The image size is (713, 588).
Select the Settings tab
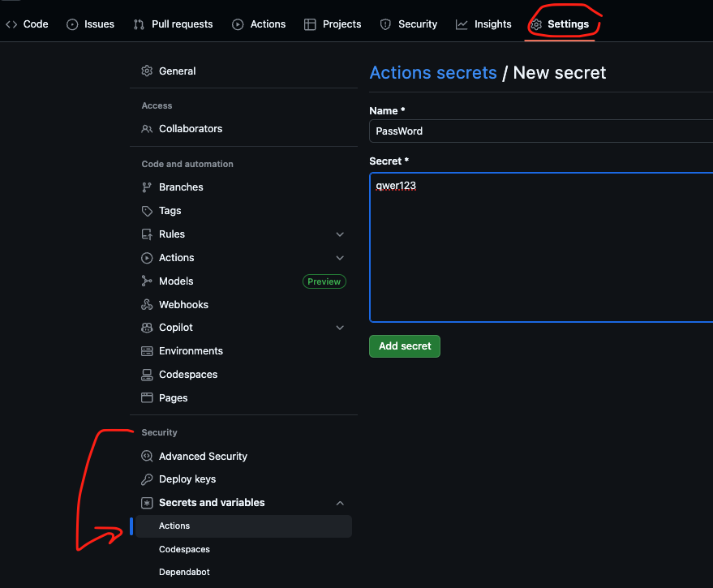[560, 24]
